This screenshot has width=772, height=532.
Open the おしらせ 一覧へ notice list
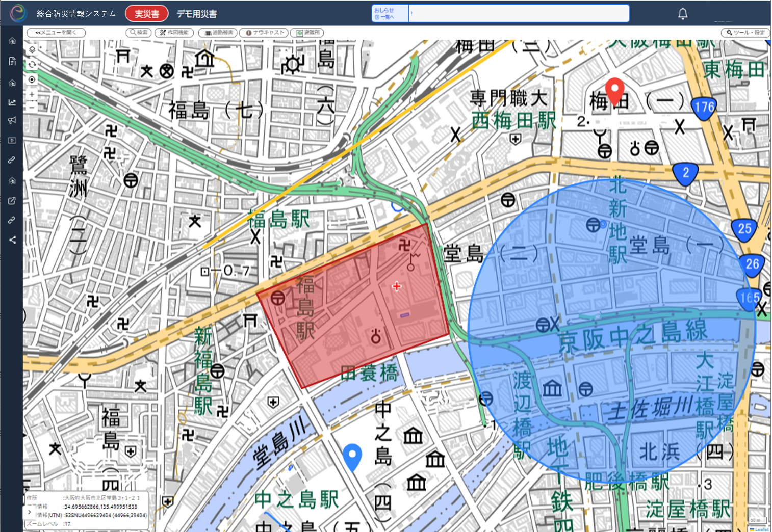[x=390, y=13]
